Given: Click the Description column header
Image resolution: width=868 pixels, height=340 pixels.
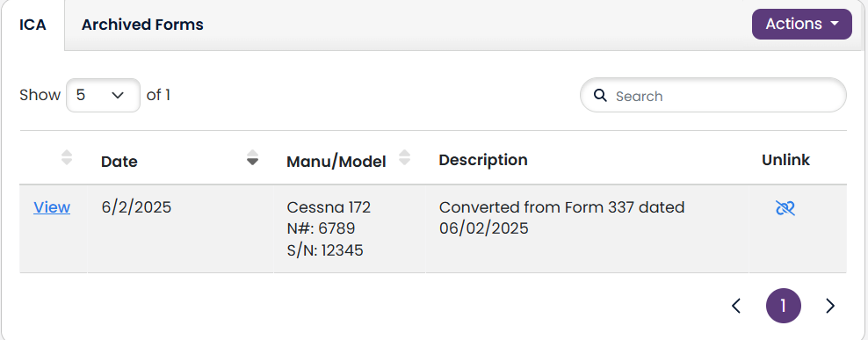Looking at the screenshot, I should point(482,160).
